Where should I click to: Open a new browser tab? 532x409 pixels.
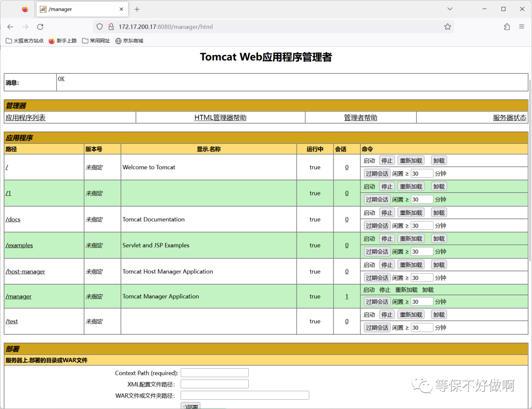[x=137, y=9]
